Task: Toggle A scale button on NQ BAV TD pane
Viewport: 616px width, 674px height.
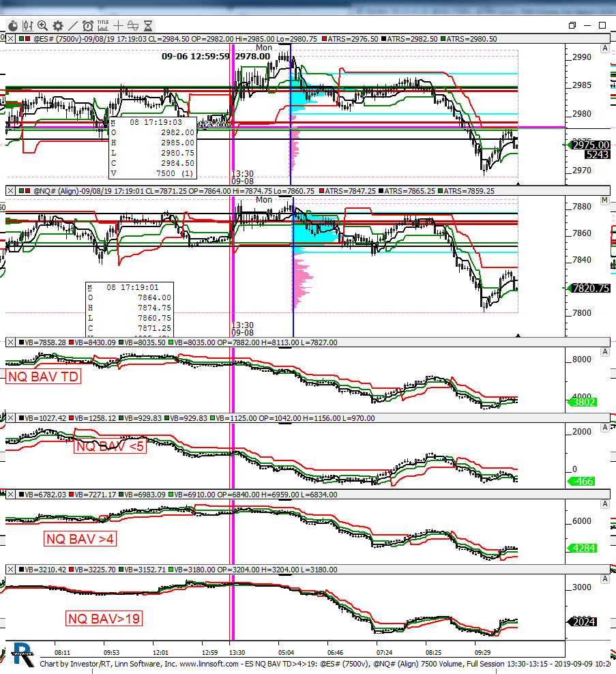Action: pos(605,352)
